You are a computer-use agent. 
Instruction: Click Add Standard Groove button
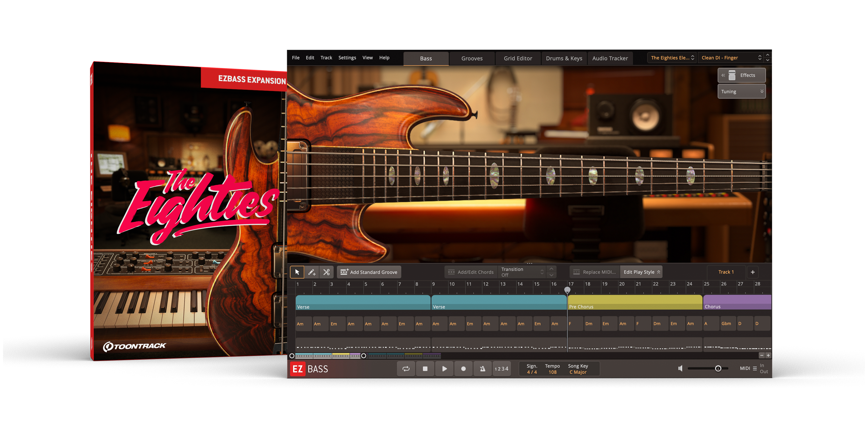pyautogui.click(x=369, y=272)
